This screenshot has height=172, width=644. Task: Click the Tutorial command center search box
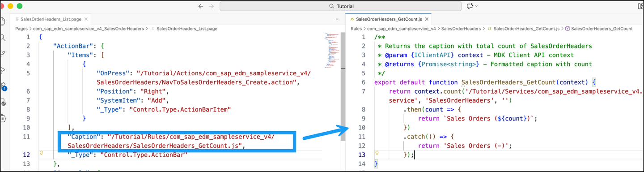coord(340,6)
